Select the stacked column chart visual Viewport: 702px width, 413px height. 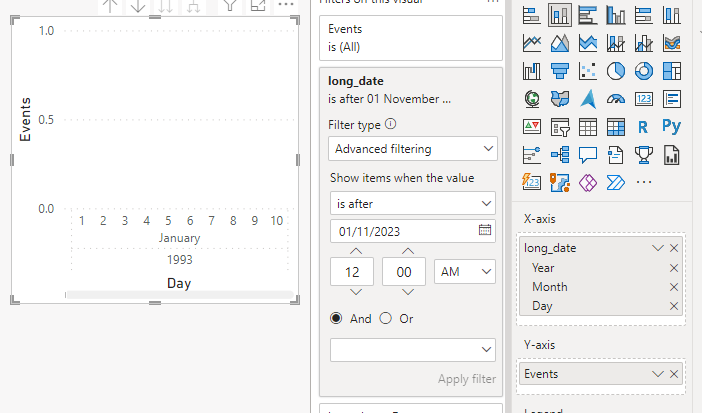560,15
